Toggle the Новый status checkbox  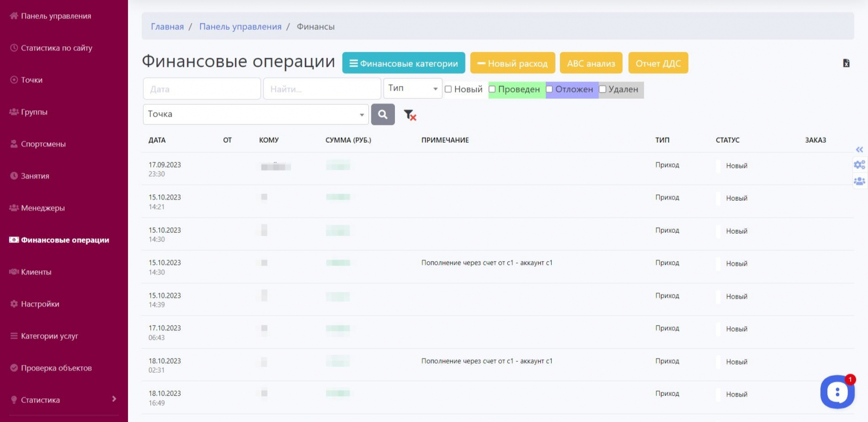448,89
